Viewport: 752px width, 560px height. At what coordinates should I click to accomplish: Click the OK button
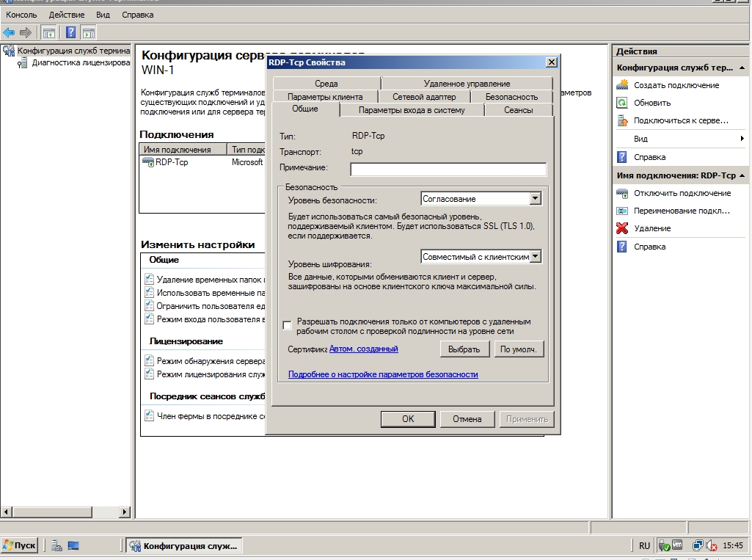(408, 419)
